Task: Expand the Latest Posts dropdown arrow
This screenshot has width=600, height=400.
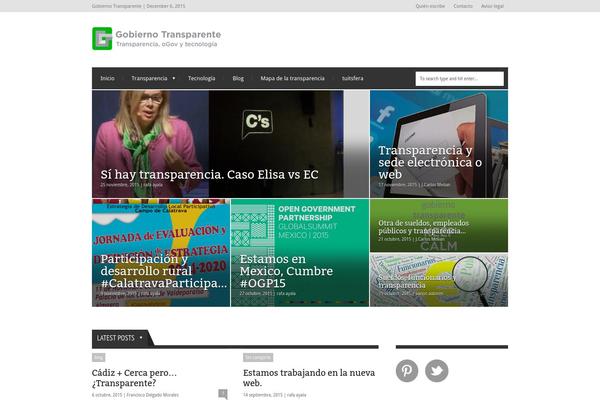Action: click(141, 338)
